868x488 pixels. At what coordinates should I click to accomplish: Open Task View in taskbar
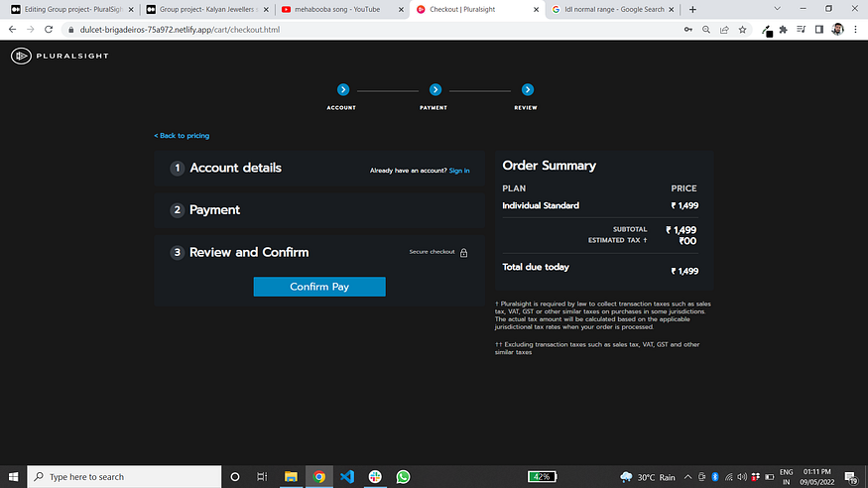point(263,476)
